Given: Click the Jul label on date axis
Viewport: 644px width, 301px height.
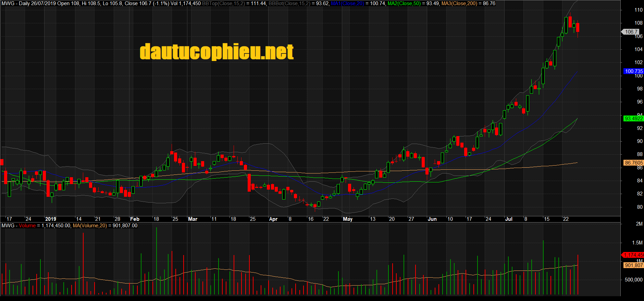Looking at the screenshot, I should (509, 219).
